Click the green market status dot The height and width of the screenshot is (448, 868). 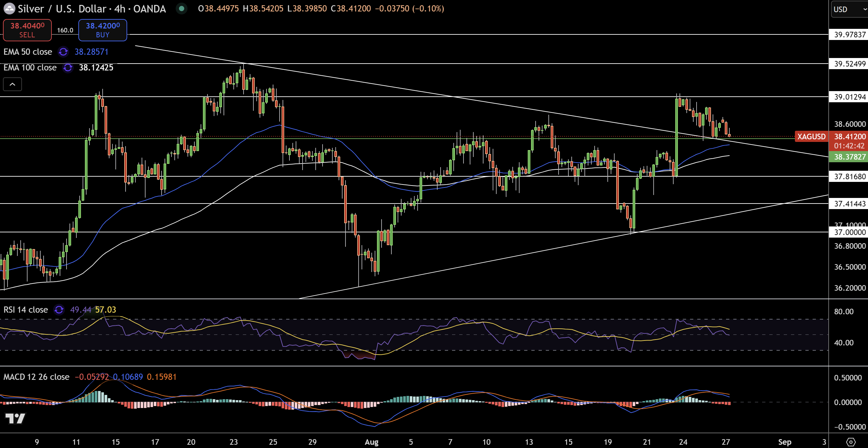coord(182,9)
